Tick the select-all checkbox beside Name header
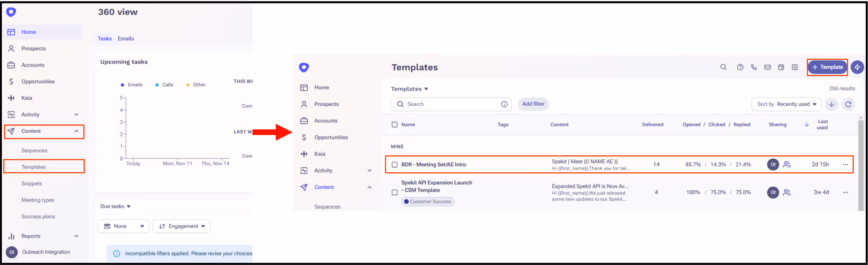 [x=395, y=124]
